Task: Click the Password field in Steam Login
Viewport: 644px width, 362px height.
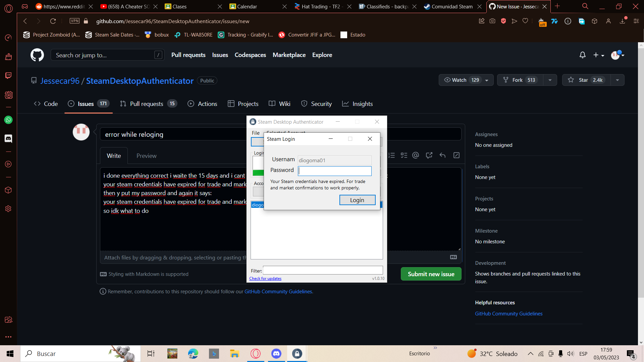Action: point(334,171)
